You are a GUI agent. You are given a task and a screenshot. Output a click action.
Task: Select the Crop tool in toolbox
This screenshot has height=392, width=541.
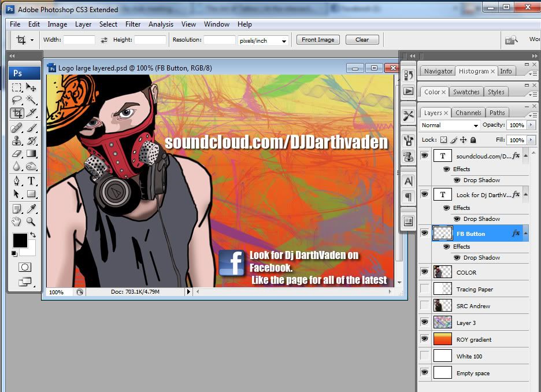(x=17, y=113)
